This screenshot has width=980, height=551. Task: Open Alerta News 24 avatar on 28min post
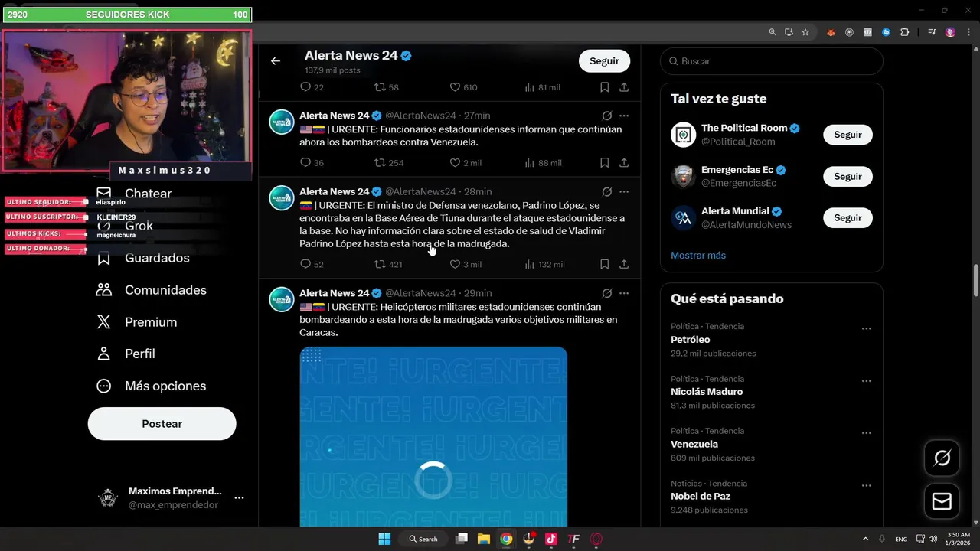point(282,197)
